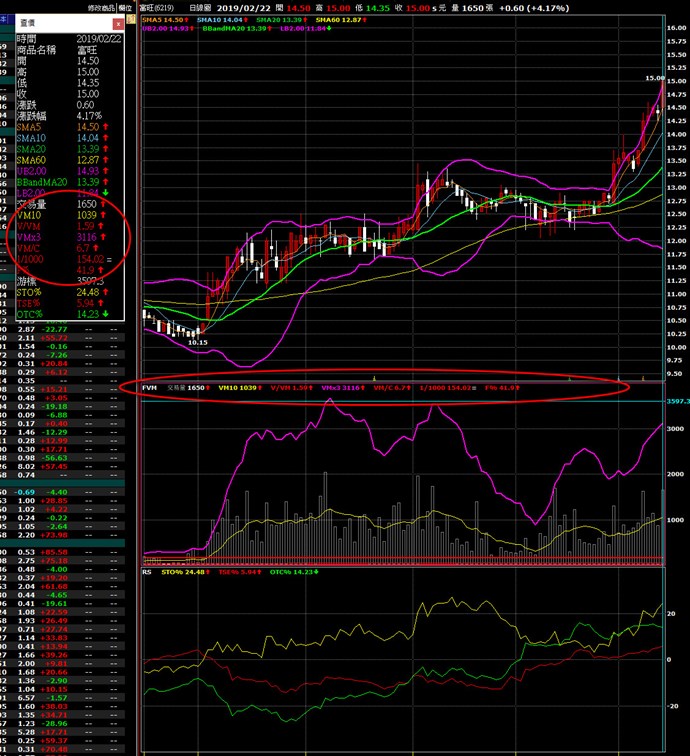
Task: Click the 欄位 columns button
Action: point(126,6)
